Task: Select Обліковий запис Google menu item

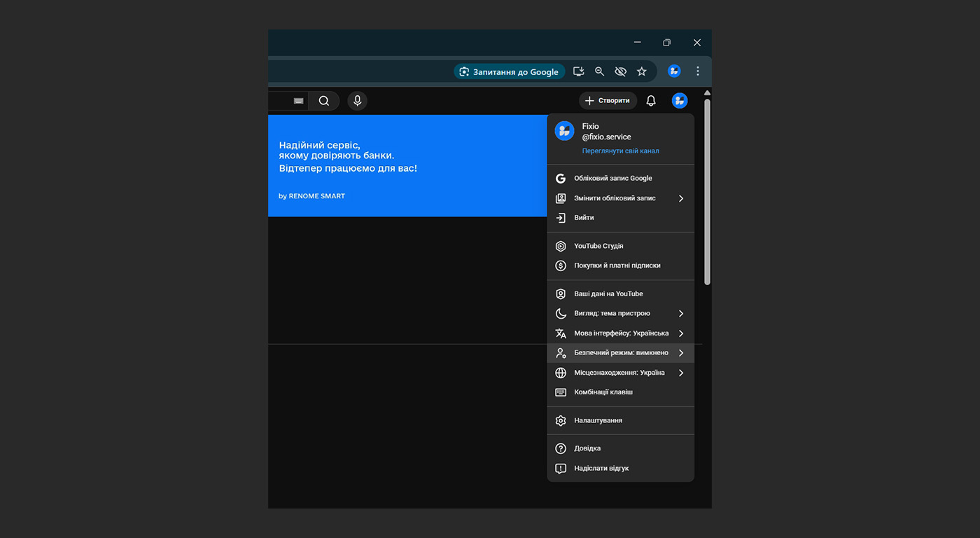Action: [620, 179]
